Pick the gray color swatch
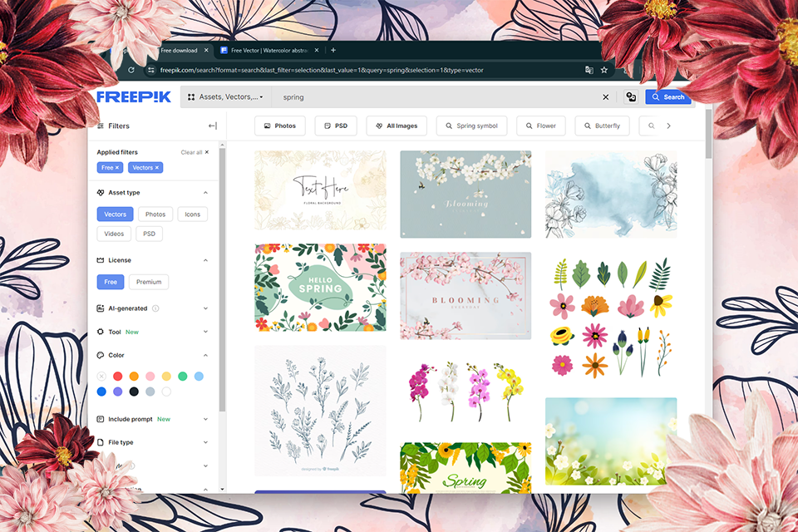Viewport: 798px width, 532px height. tap(150, 392)
